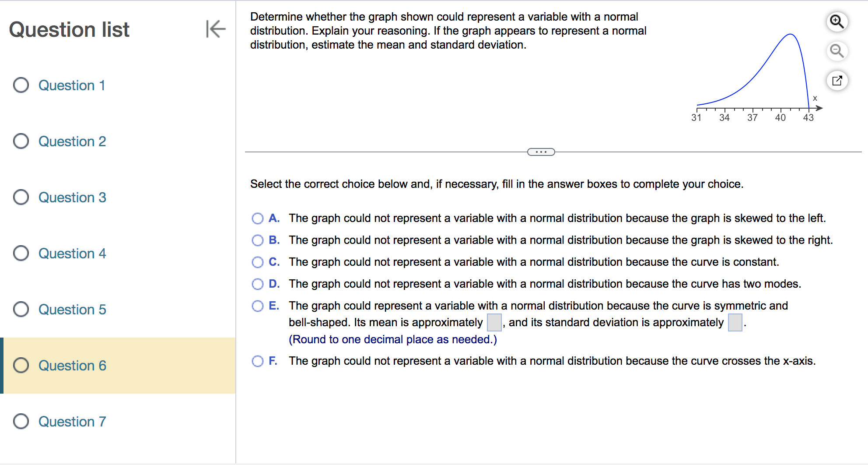Click the zoom-out magnifier icon on the graph
Screen dimensions: 868x465
[836, 51]
